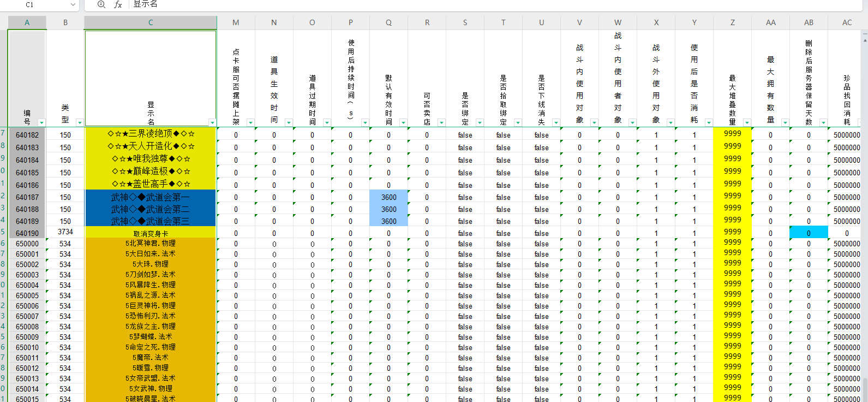Click the yellow 取消变身卡 cell
Screen dimensions: 868x402
tap(151, 233)
